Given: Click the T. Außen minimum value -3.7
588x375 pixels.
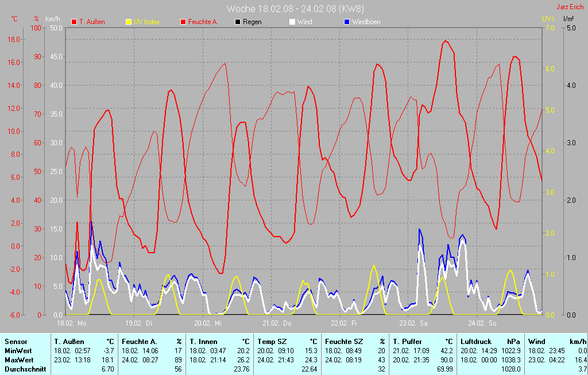Looking at the screenshot, I should [x=109, y=351].
